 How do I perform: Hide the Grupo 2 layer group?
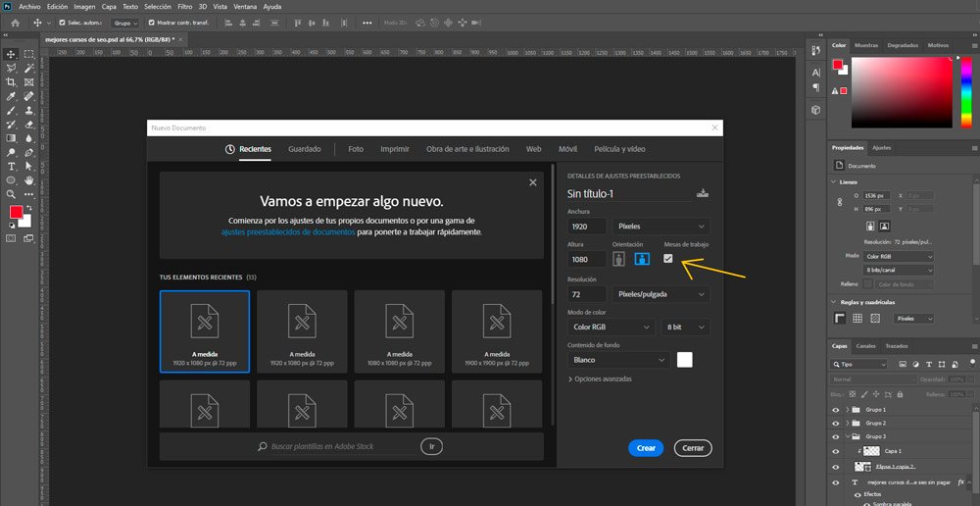(x=836, y=423)
